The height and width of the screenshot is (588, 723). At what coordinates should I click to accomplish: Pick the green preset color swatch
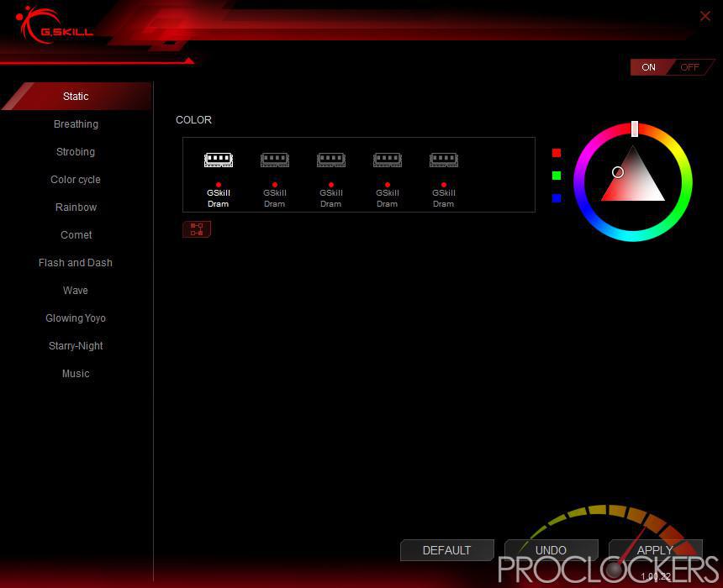click(x=557, y=176)
